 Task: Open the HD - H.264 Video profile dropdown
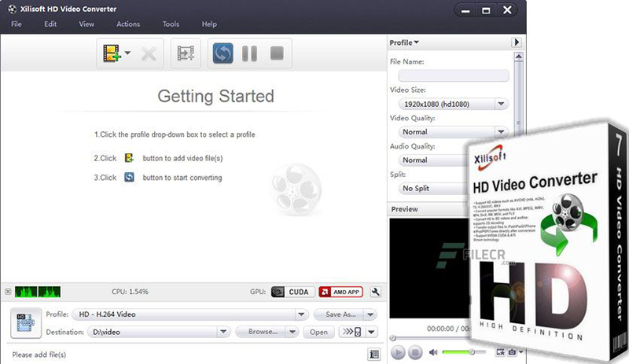tap(190, 314)
